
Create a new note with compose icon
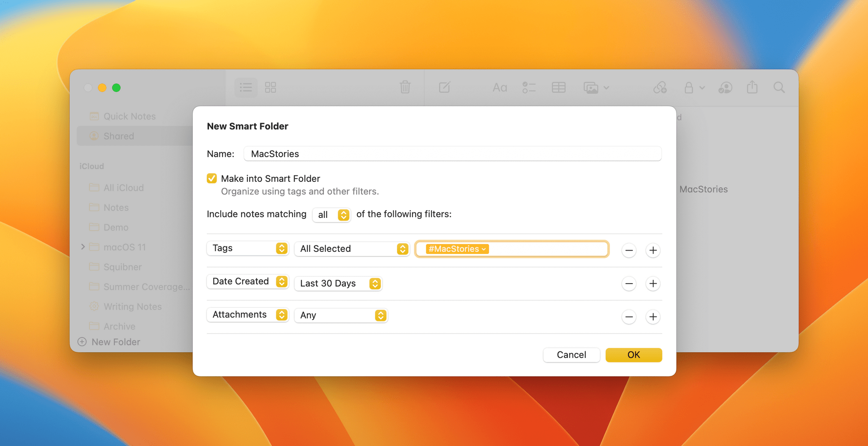[x=444, y=87]
